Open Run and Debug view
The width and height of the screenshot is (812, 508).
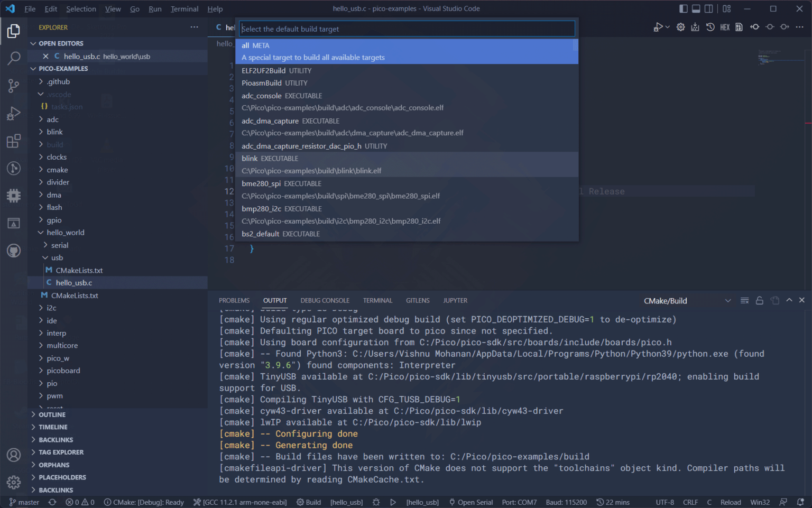coord(14,113)
